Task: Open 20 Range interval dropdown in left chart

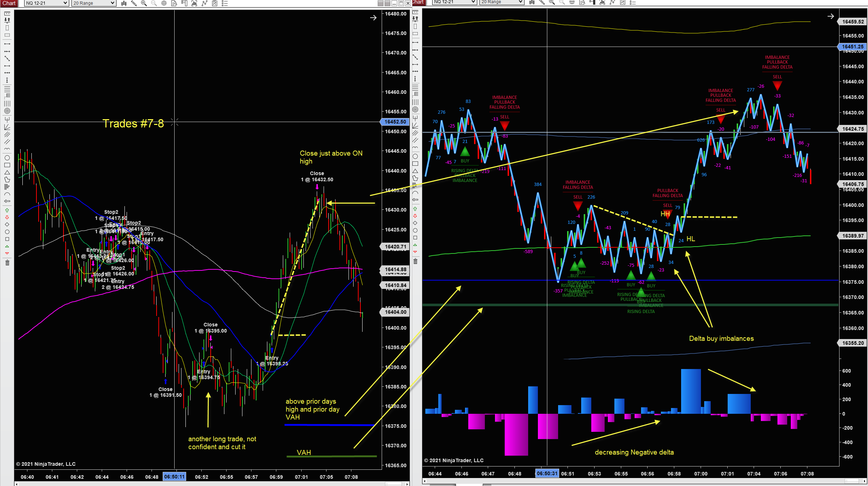Action: 93,3
